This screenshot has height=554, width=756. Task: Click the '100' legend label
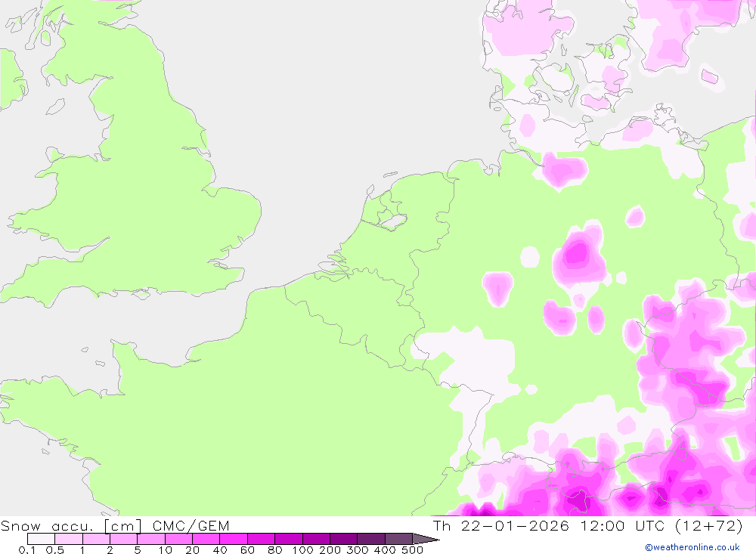pyautogui.click(x=303, y=549)
